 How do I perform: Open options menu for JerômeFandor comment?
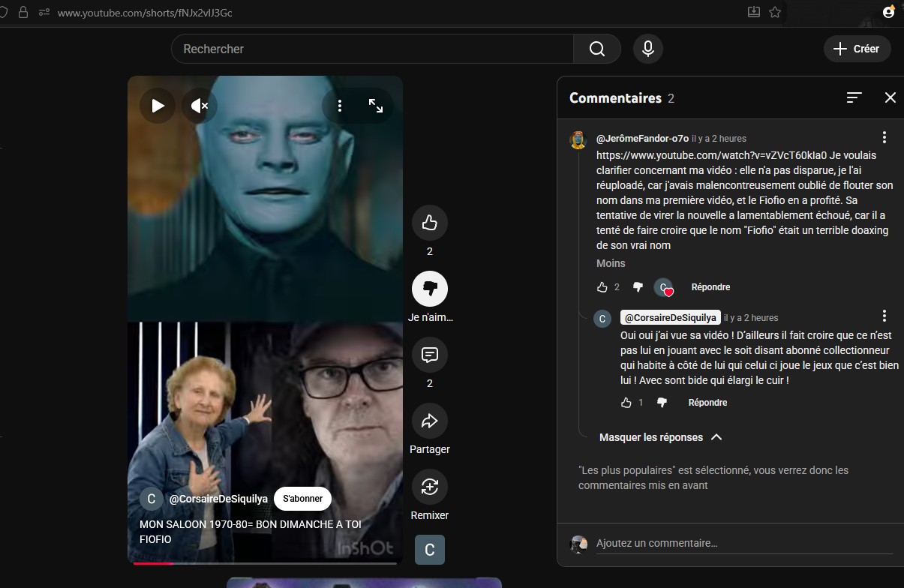(x=884, y=137)
